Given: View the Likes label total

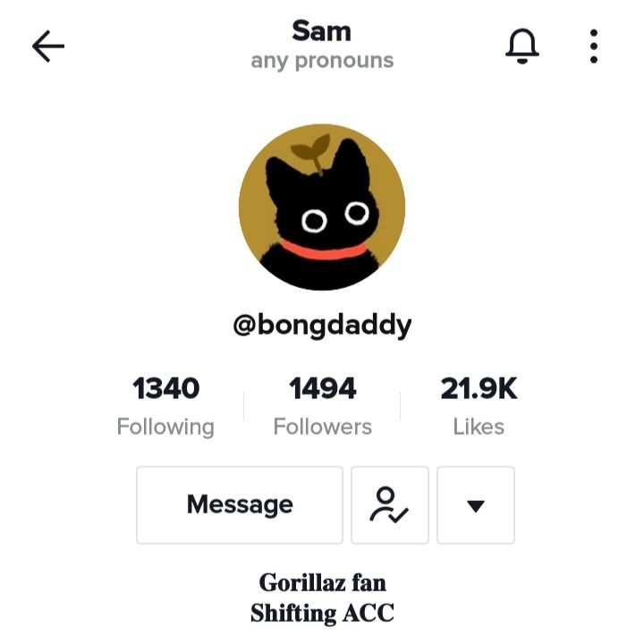Looking at the screenshot, I should 479,427.
